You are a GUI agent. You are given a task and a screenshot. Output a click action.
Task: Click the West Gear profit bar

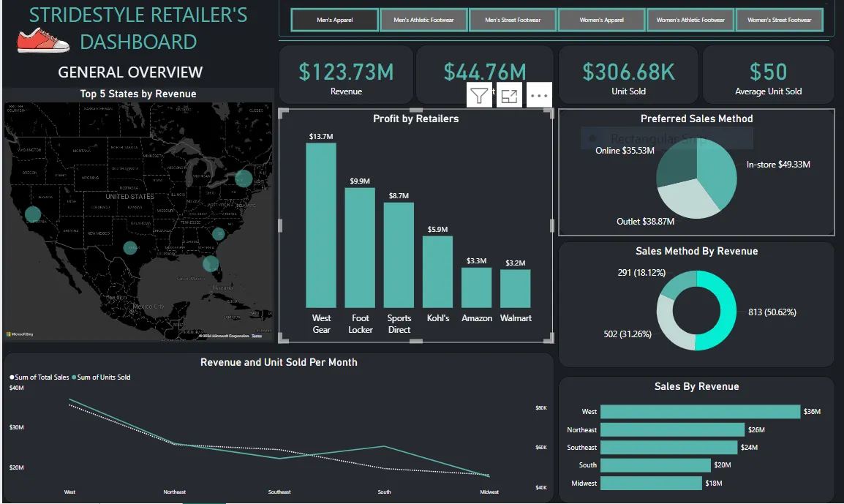click(321, 225)
